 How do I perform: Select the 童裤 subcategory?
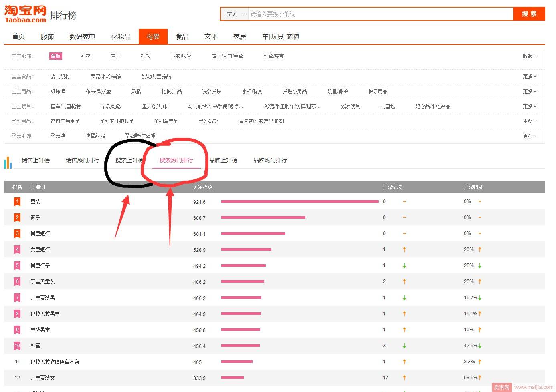click(56, 56)
